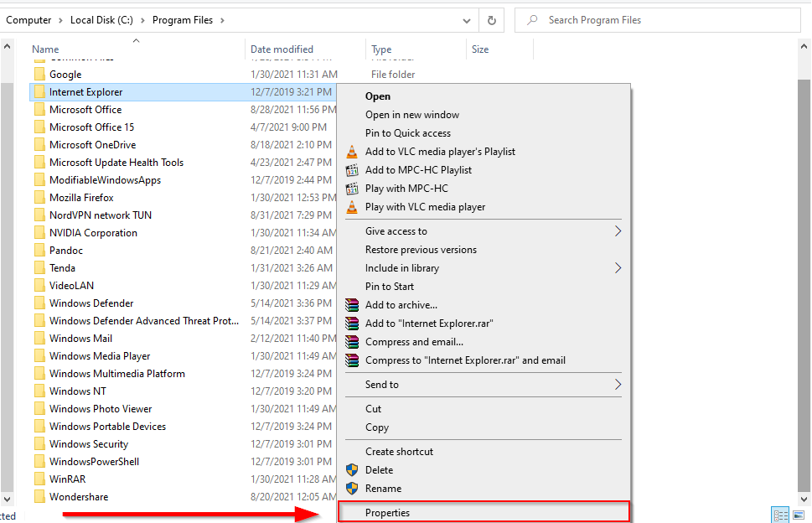Screen dimensions: 812x523
Task: Click Local Disk (C:) in the breadcrumb
Action: coord(101,20)
